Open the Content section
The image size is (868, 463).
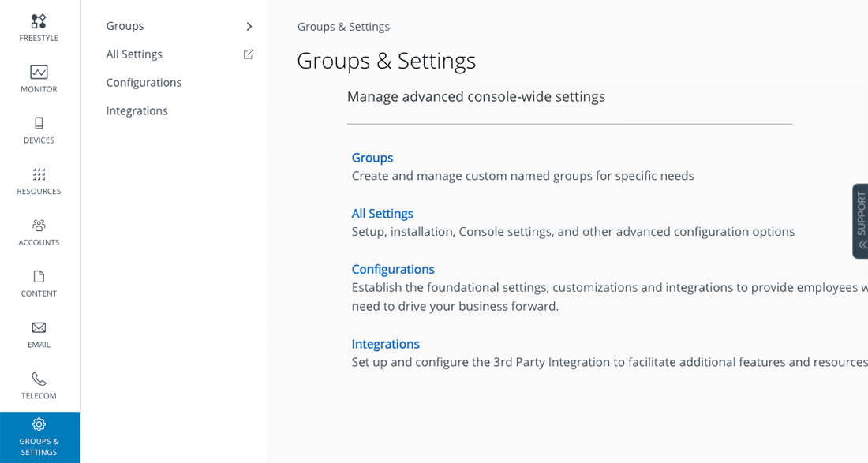[38, 279]
